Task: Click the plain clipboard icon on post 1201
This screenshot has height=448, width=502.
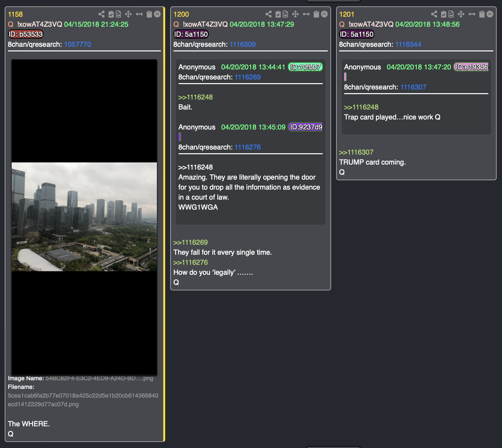Action: (x=482, y=14)
